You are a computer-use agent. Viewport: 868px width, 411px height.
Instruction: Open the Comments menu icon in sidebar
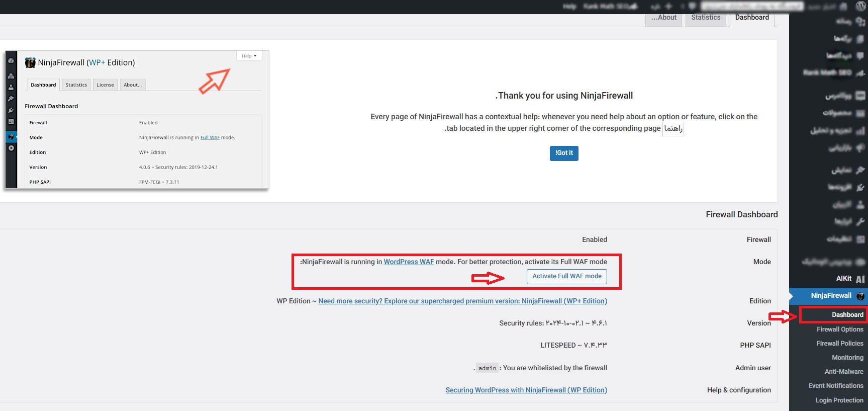[860, 55]
